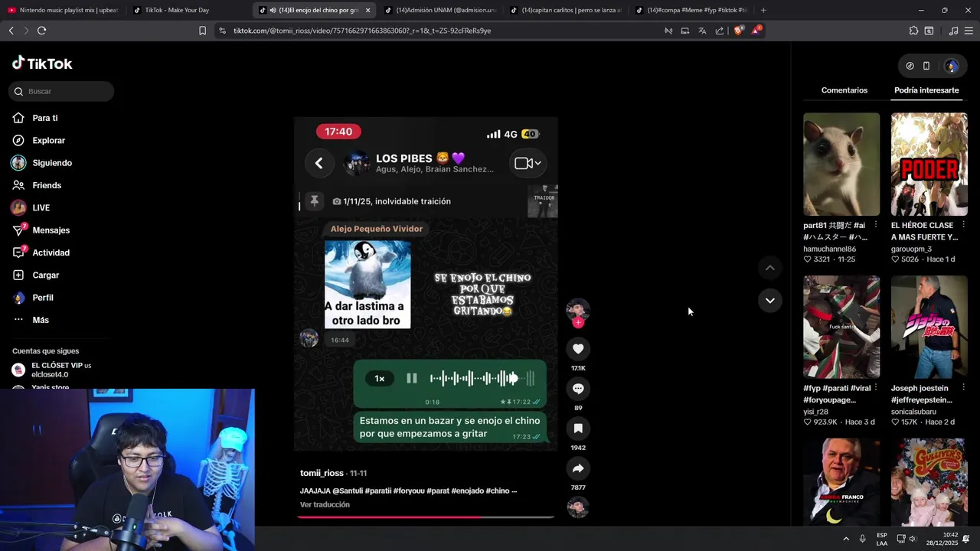
Task: Open Mensajes in the sidebar
Action: 41,230
